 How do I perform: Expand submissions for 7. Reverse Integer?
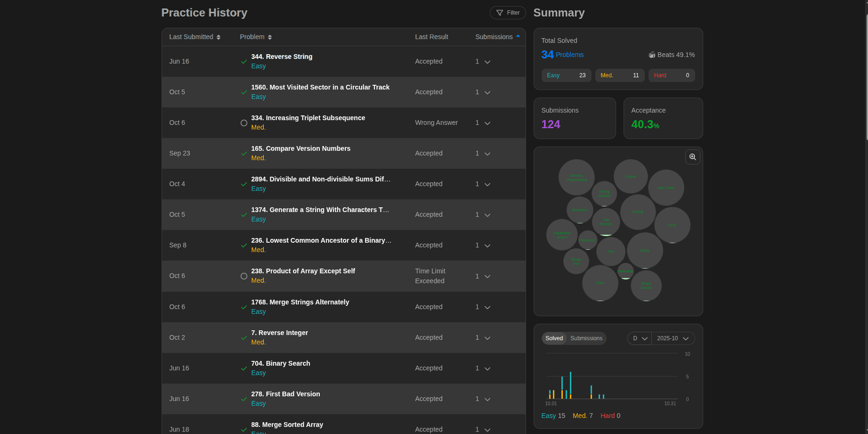(x=487, y=338)
